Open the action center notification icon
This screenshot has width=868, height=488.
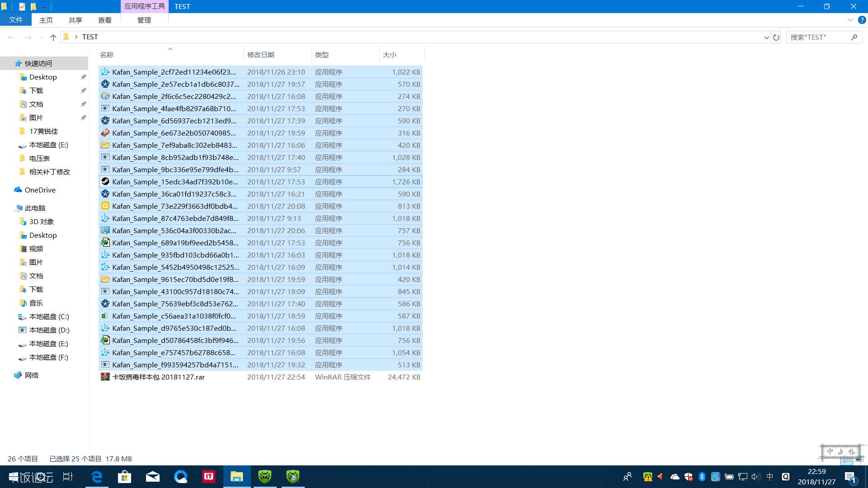[850, 477]
